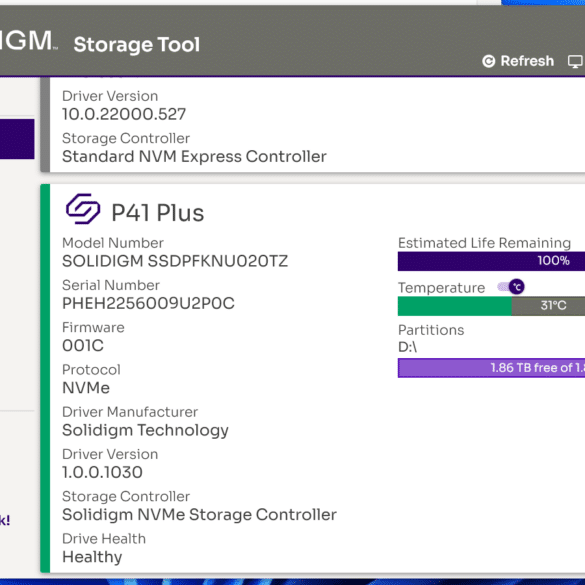Click the circular Refresh arrow icon
Screen dimensions: 585x585
click(x=488, y=61)
